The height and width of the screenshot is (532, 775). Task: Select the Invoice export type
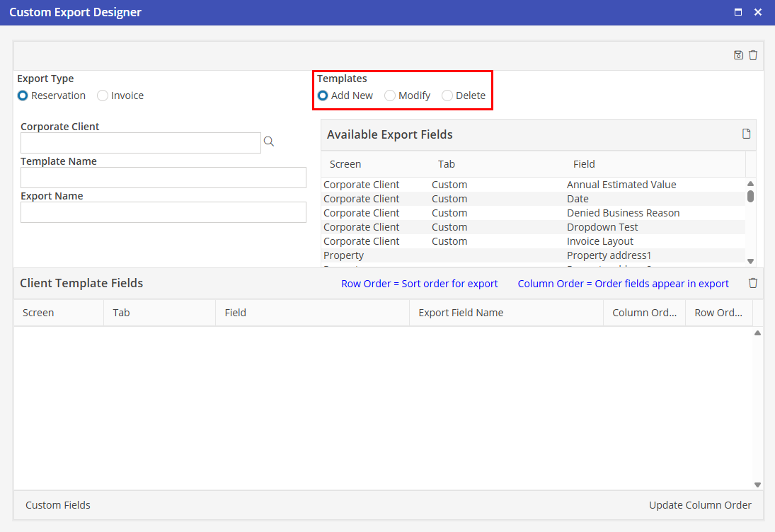(x=103, y=96)
